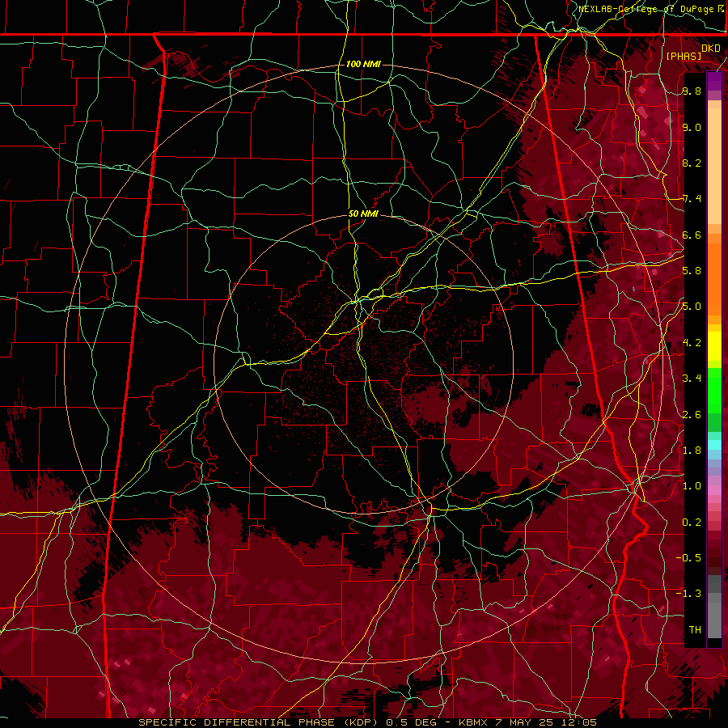Viewport: 728px width, 728px height.
Task: Select the 5.8 value on the scale
Action: pos(692,271)
